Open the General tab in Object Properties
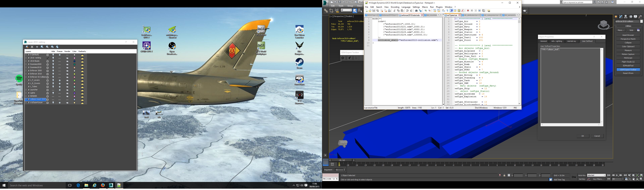644x190 pixels. pyautogui.click(x=544, y=41)
